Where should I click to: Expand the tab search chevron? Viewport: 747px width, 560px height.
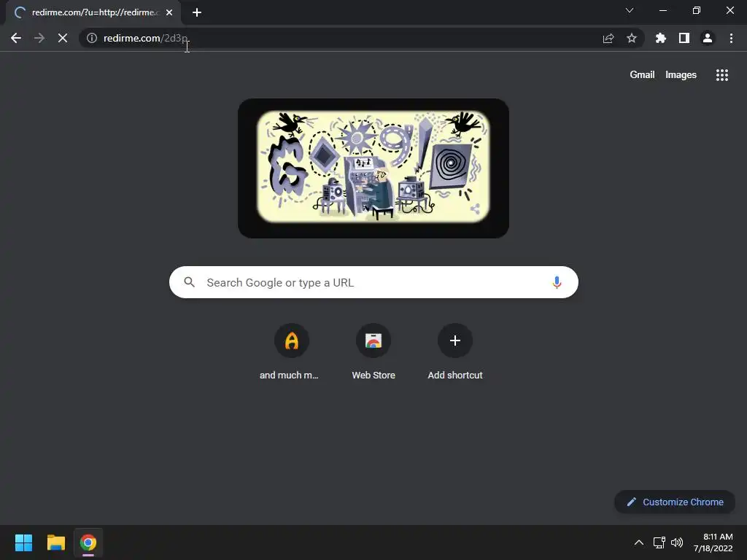[630, 10]
